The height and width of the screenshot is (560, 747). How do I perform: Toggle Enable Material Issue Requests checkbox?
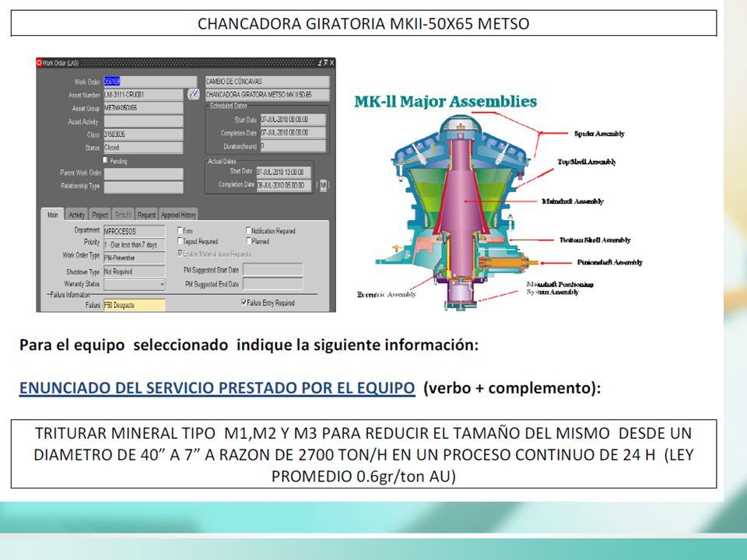click(180, 254)
